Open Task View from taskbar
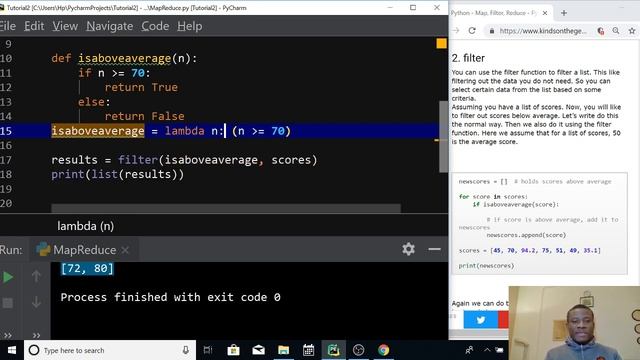The image size is (640, 360). [x=208, y=350]
